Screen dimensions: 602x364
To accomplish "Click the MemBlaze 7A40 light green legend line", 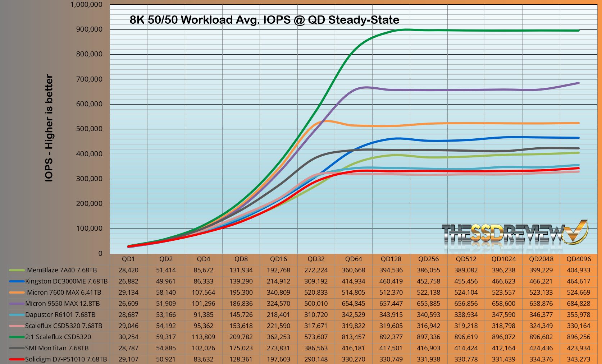I will point(17,270).
